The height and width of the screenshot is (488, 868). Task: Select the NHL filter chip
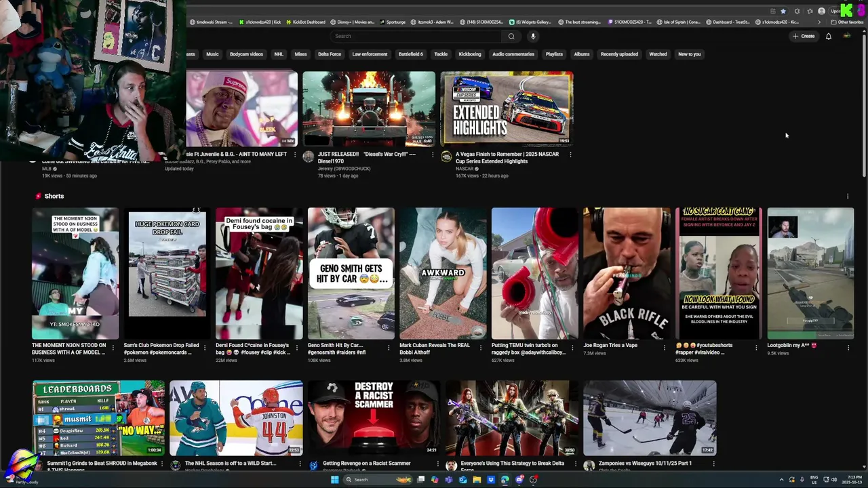tap(279, 54)
